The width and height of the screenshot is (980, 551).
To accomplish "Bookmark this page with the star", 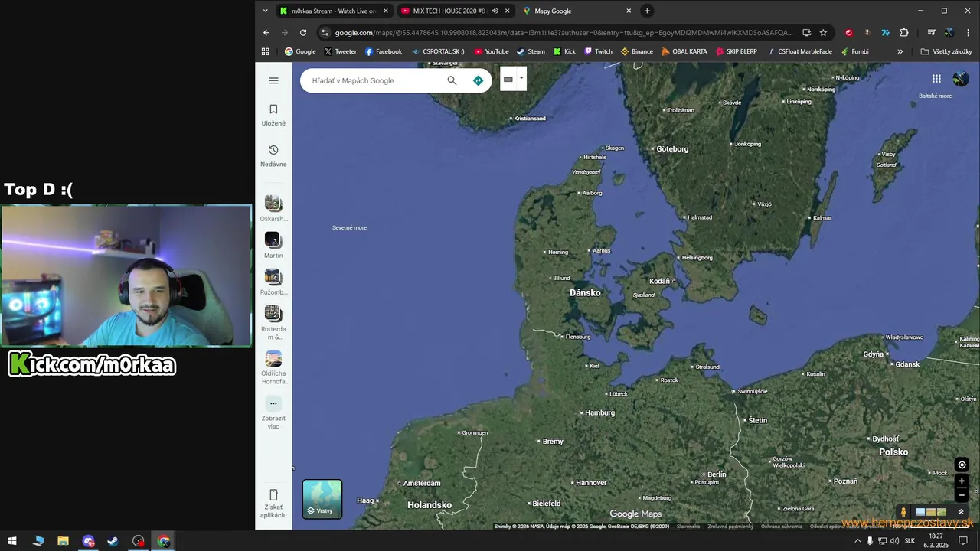I will click(x=823, y=32).
